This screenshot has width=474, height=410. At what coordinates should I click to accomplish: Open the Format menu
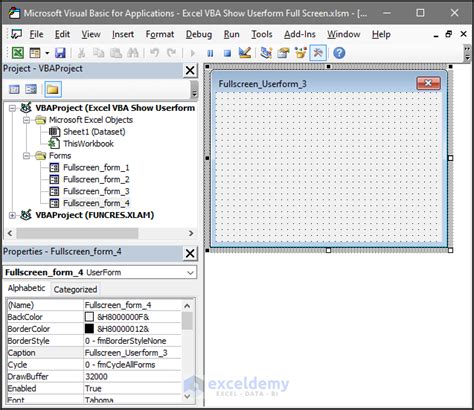[160, 34]
